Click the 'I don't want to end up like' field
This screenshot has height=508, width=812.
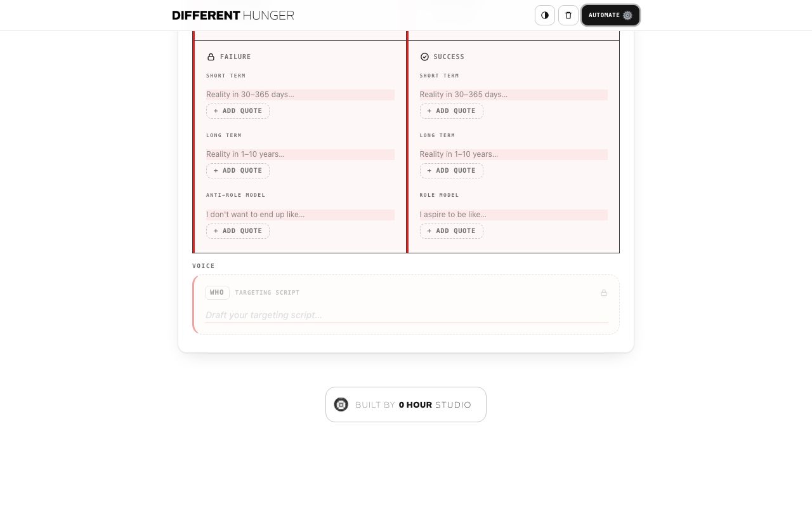300,215
